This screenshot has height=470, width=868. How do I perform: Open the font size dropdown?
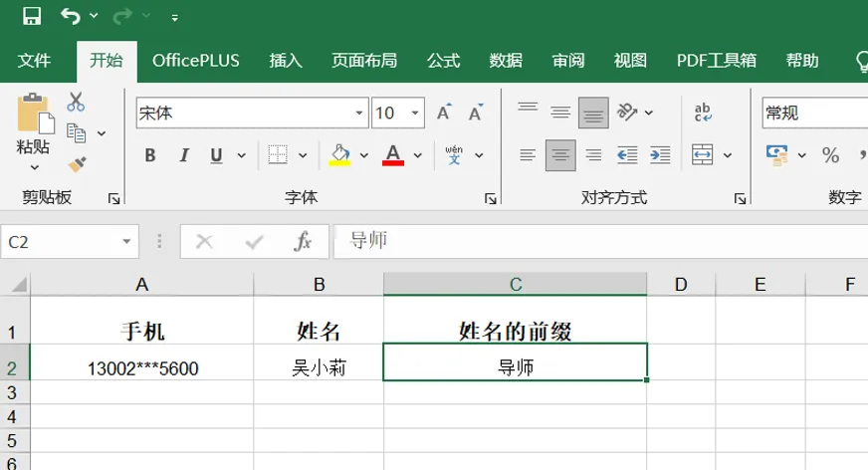[x=414, y=114]
